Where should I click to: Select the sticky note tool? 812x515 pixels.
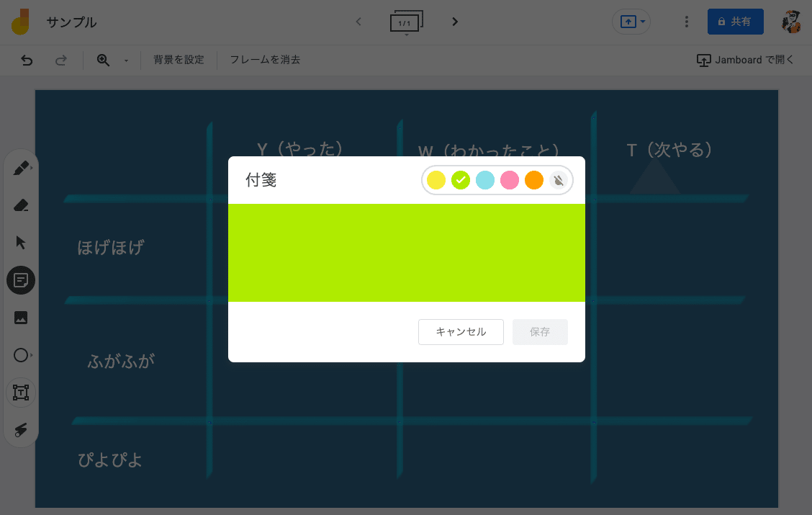(x=21, y=280)
